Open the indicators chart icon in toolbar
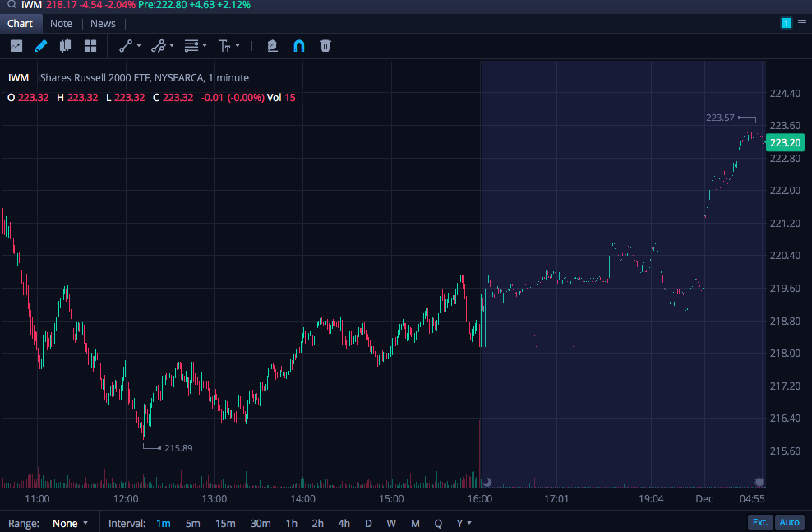The height and width of the screenshot is (532, 812). [16, 46]
